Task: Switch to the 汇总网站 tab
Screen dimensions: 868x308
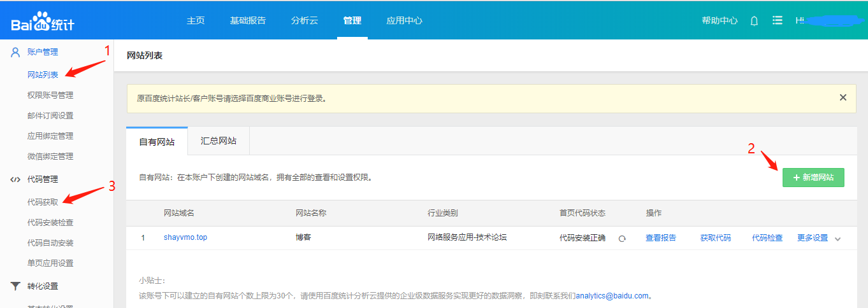Action: 219,141
